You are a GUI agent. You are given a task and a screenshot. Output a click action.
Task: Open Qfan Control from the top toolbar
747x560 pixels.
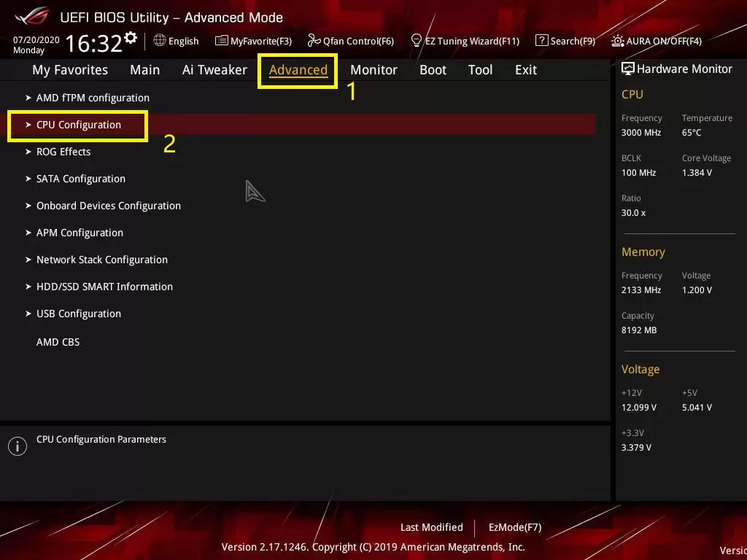tap(350, 41)
